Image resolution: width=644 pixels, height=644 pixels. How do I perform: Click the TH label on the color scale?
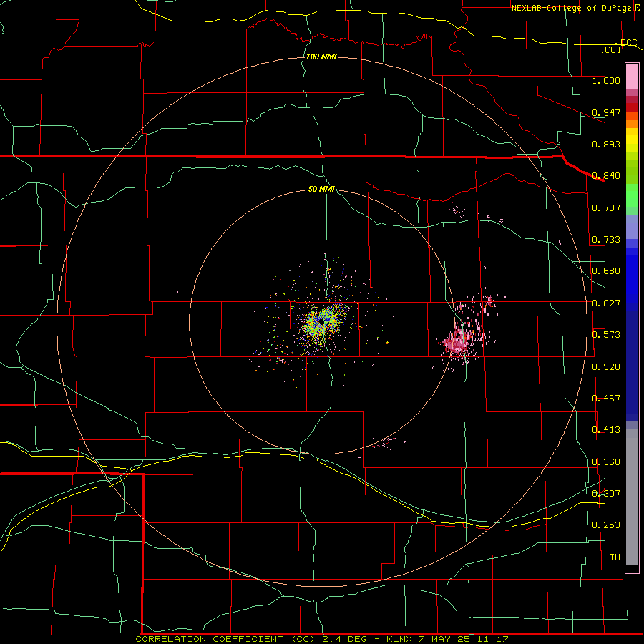click(615, 557)
